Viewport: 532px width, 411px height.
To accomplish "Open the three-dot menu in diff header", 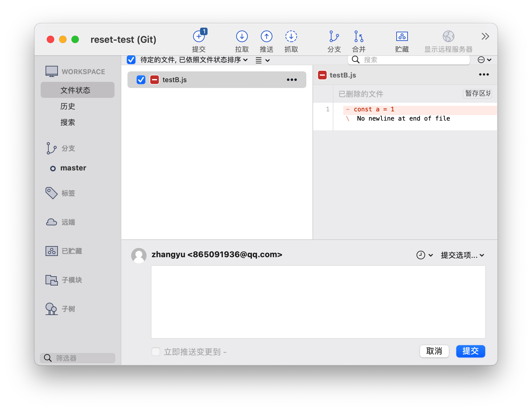I will click(484, 74).
